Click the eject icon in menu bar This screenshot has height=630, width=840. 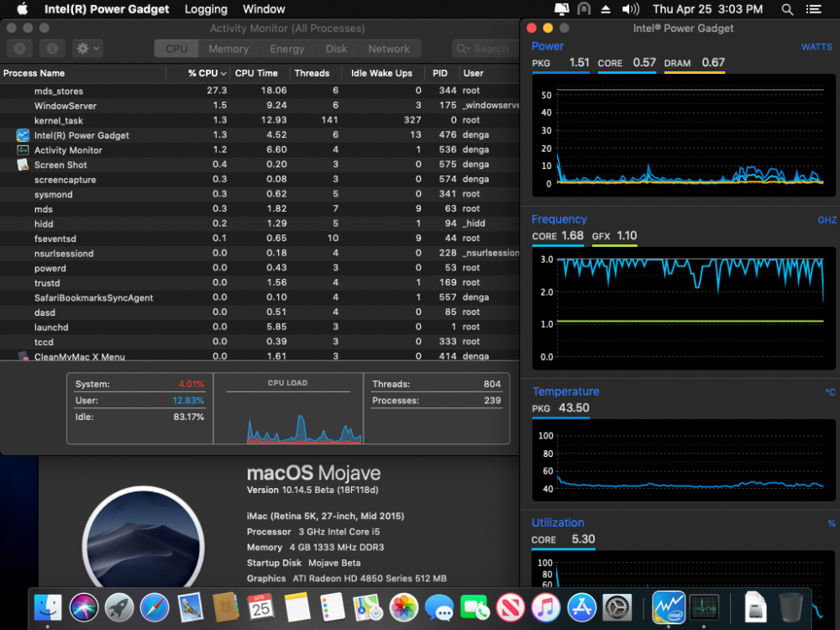606,9
